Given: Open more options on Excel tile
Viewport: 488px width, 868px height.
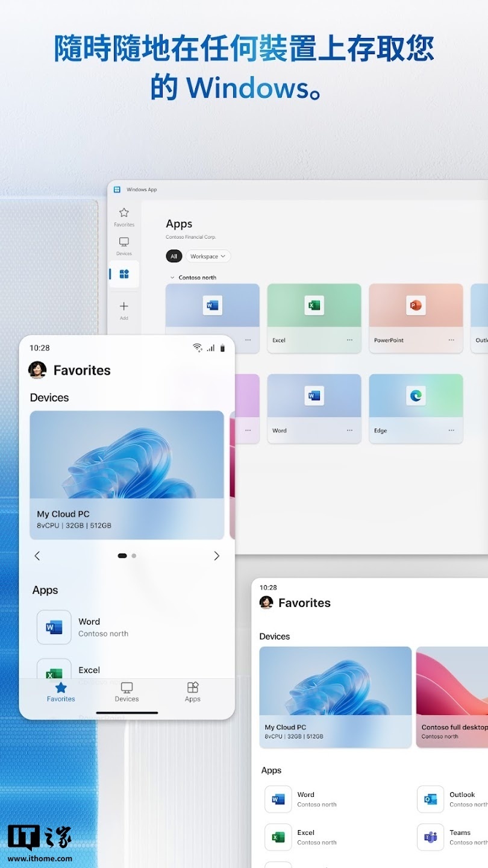Looking at the screenshot, I should coord(349,340).
